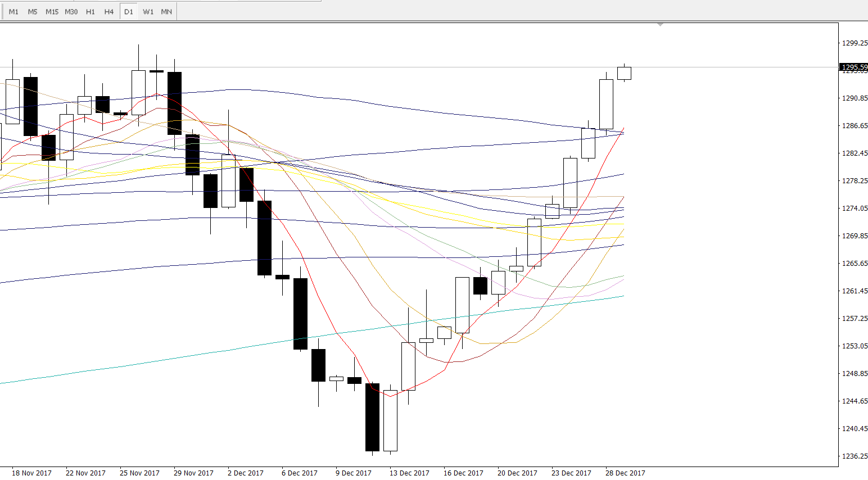Click the 18 Nov 2017 date label

click(31, 473)
